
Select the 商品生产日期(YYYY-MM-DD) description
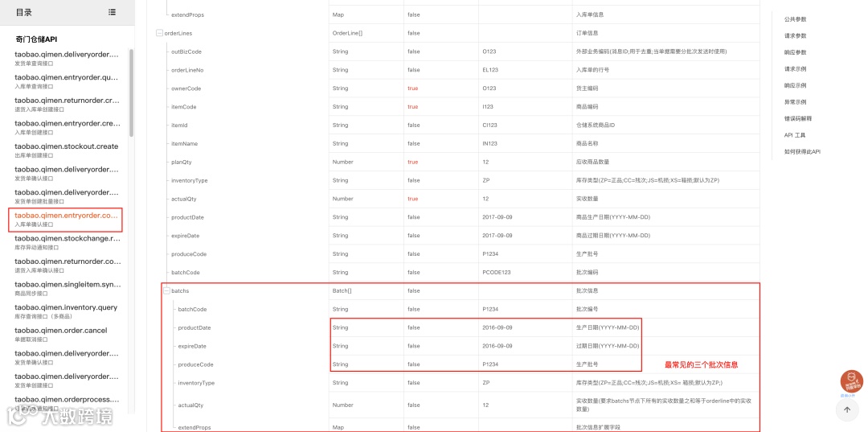(x=612, y=217)
